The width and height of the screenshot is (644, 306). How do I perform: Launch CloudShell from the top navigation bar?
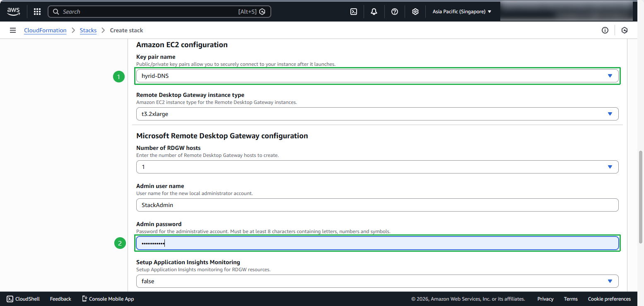coord(353,11)
